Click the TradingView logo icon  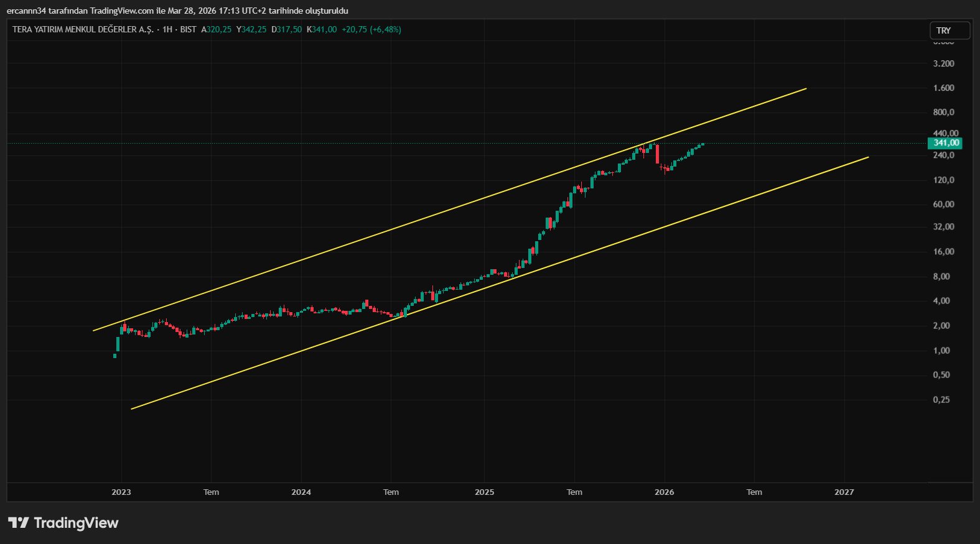pos(18,523)
